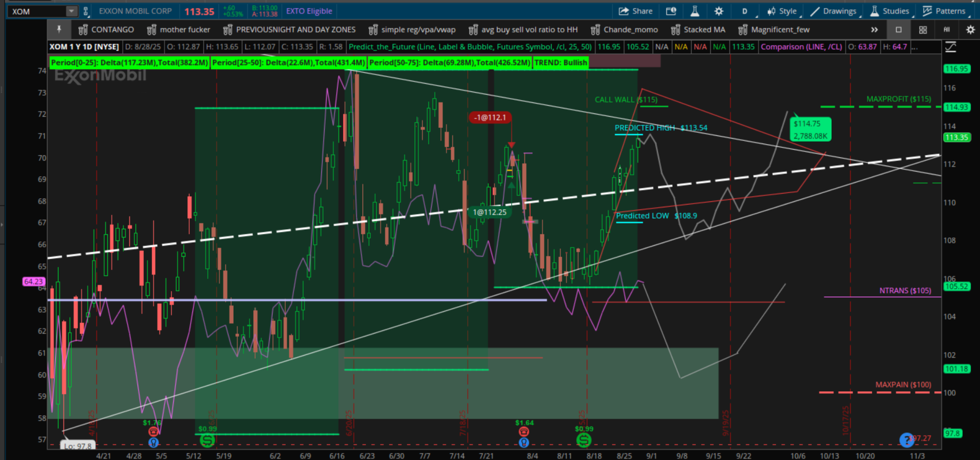Load the Stacked MA study set

click(x=705, y=30)
